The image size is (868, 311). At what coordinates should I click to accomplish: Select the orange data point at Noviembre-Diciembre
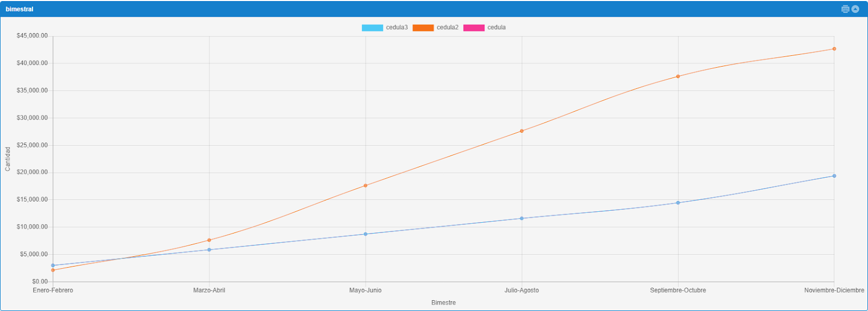point(834,49)
